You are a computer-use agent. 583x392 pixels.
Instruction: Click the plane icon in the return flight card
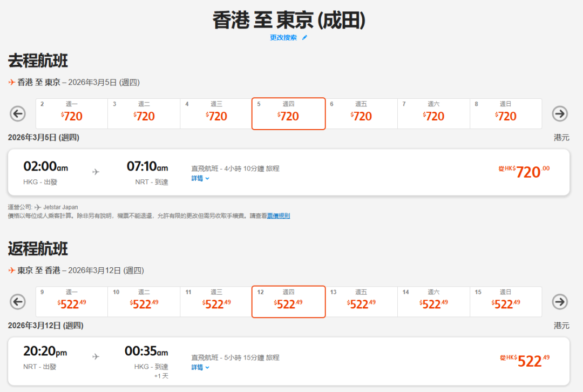pyautogui.click(x=96, y=357)
